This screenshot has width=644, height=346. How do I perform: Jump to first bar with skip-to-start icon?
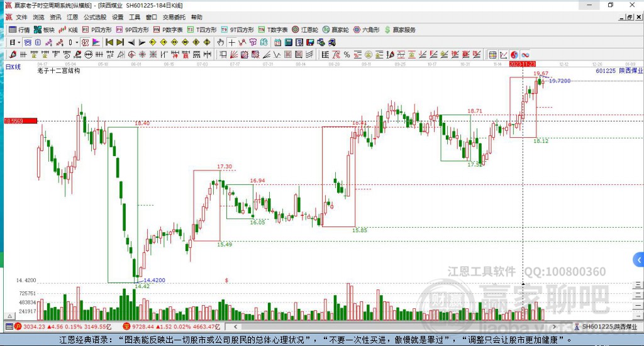pyautogui.click(x=109, y=42)
